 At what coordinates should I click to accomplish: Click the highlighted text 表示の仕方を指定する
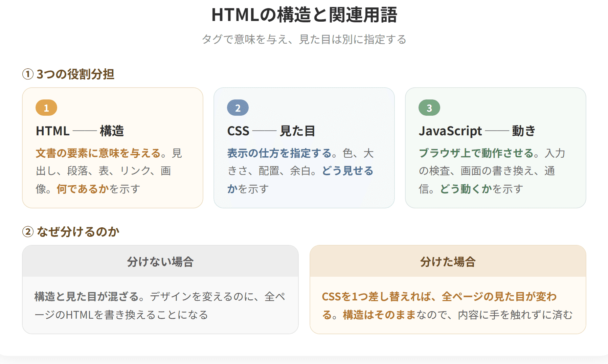coord(279,153)
